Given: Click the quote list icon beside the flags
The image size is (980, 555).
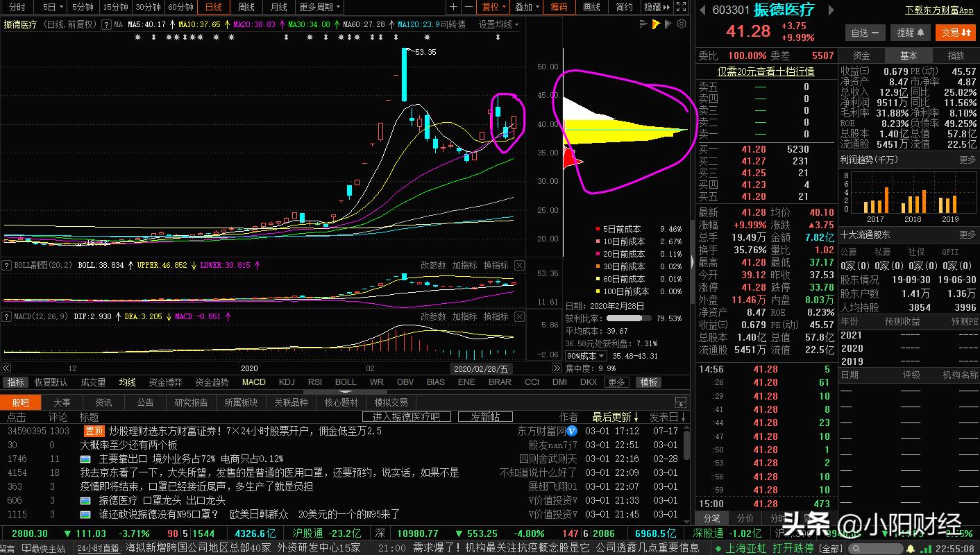Looking at the screenshot, I should [643, 23].
